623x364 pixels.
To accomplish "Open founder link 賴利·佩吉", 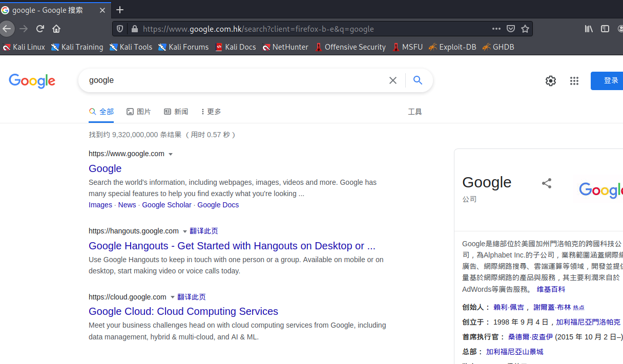I will pos(509,307).
